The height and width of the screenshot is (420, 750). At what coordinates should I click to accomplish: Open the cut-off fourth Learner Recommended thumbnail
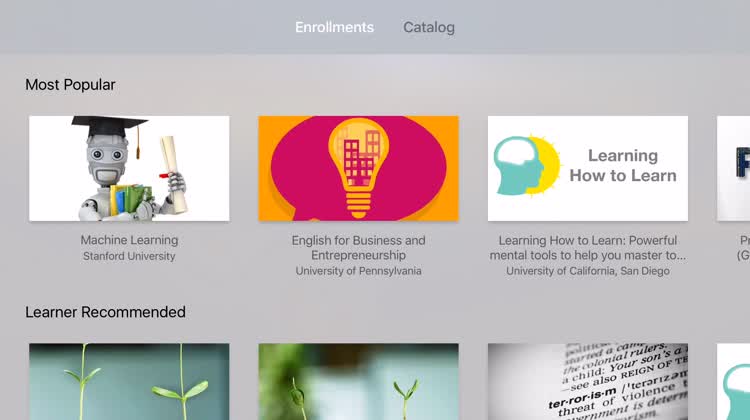(x=734, y=382)
